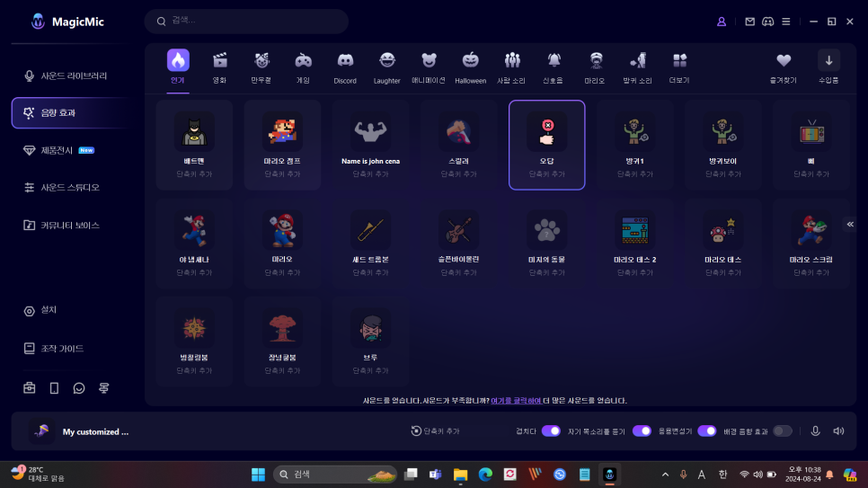This screenshot has height=488, width=868.
Task: Follow the purple link for more sounds
Action: pyautogui.click(x=516, y=401)
